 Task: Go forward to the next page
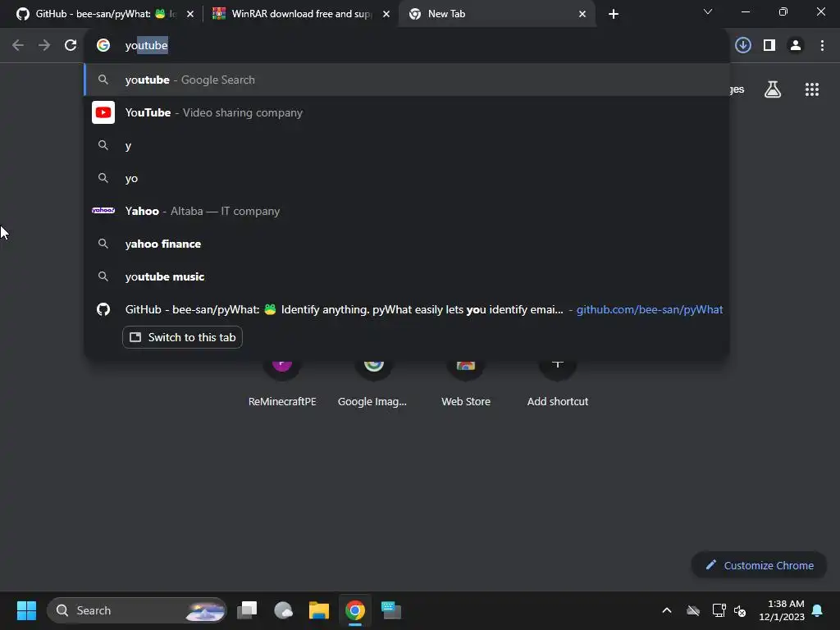44,45
